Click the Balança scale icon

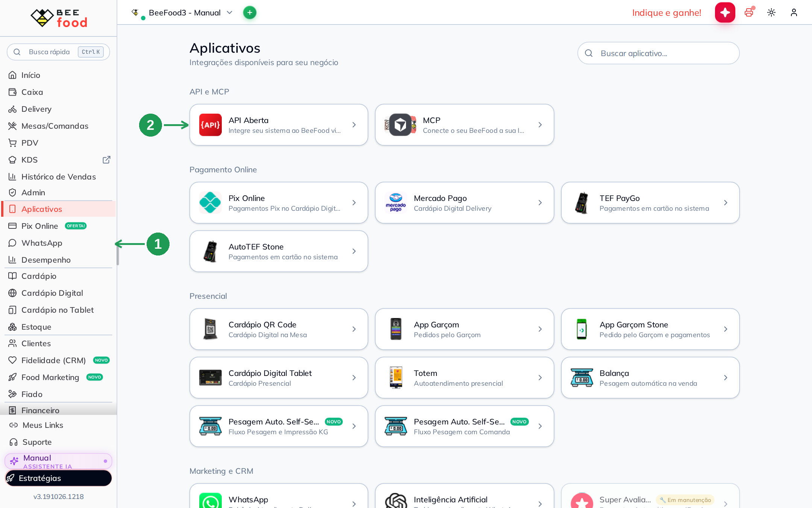582,377
